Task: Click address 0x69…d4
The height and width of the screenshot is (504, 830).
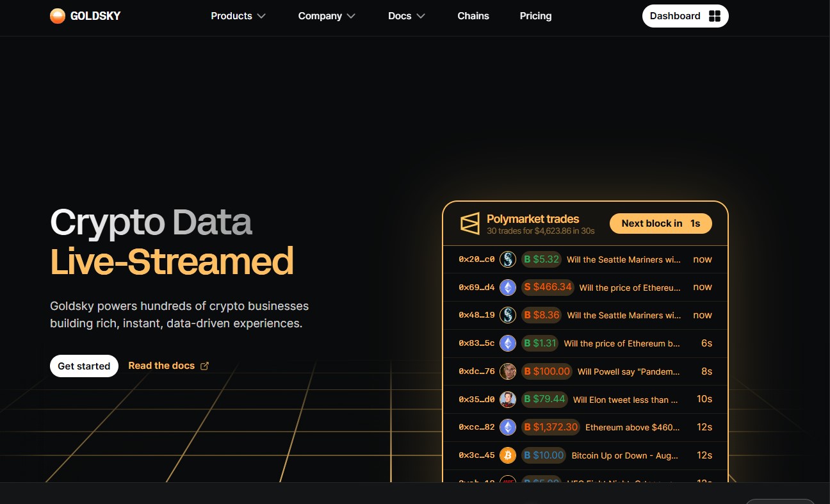Action: coord(476,288)
